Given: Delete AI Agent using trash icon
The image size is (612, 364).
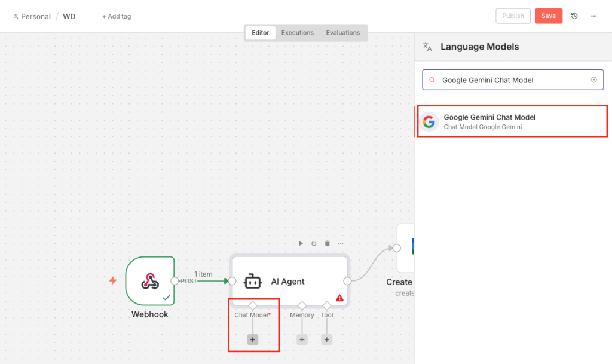Looking at the screenshot, I should coord(327,244).
